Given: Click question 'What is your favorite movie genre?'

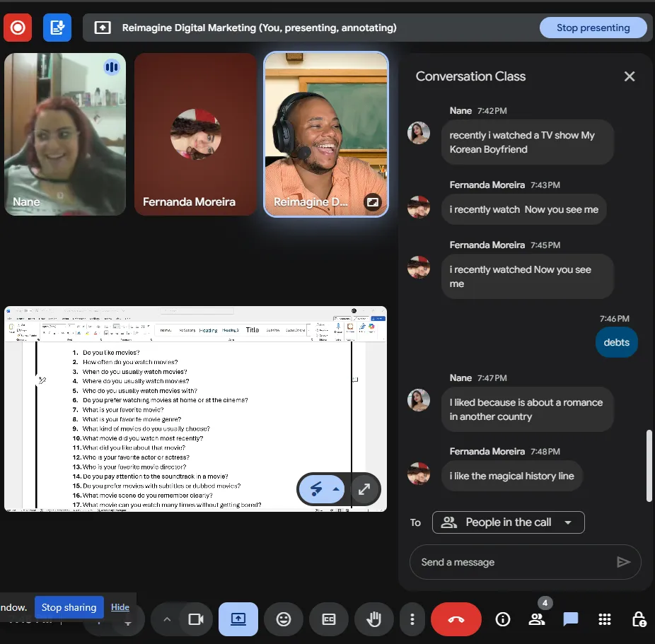Looking at the screenshot, I should (132, 419).
